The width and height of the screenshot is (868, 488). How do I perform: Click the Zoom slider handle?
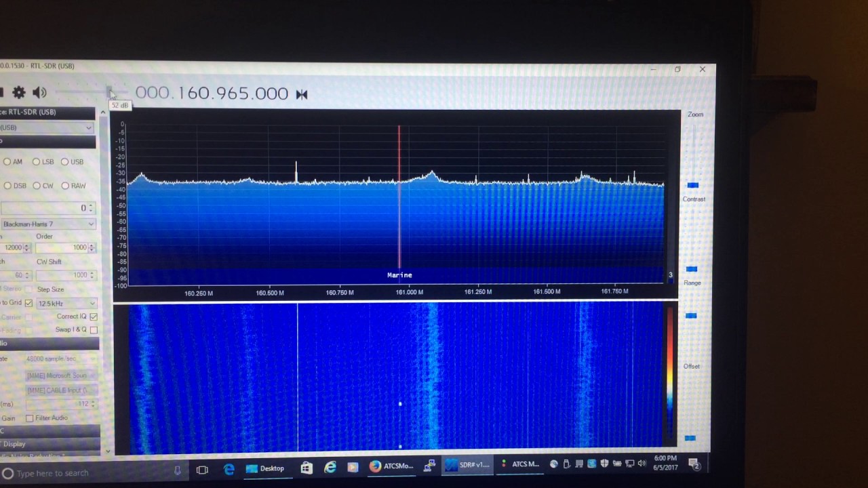[x=692, y=185]
